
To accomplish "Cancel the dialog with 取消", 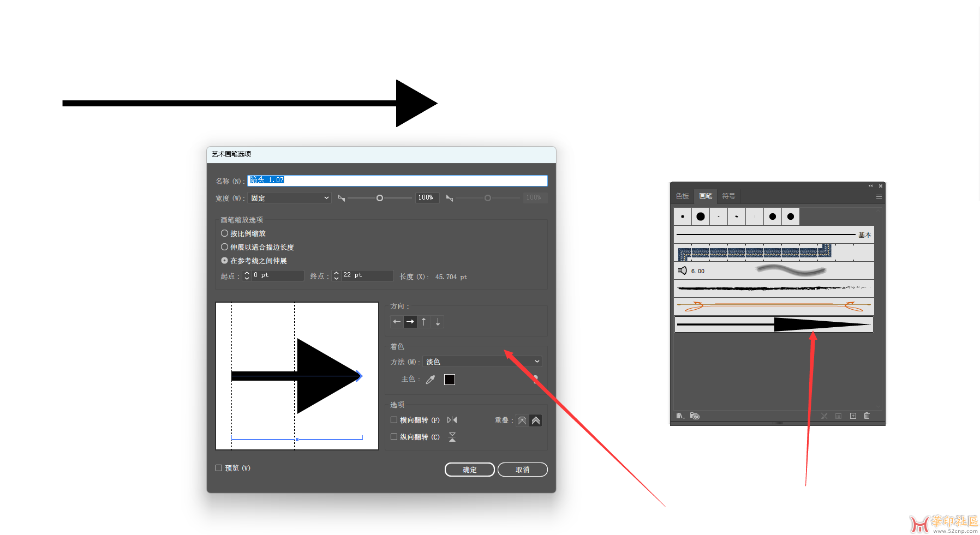I will pos(522,470).
